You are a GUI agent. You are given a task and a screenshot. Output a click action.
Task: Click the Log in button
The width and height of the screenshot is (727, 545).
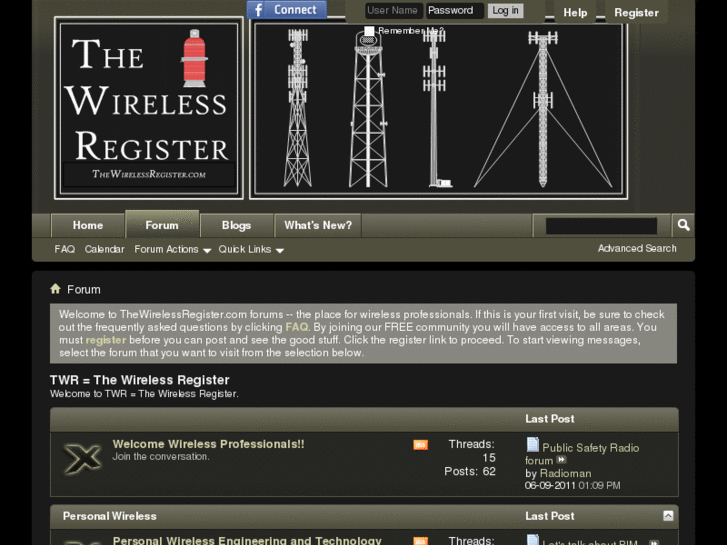[x=505, y=11]
